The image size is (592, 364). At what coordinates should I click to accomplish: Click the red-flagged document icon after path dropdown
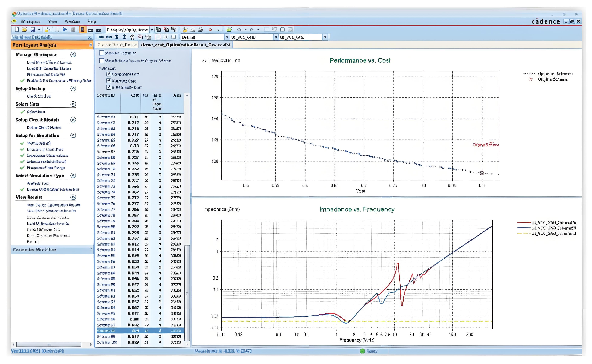[166, 30]
